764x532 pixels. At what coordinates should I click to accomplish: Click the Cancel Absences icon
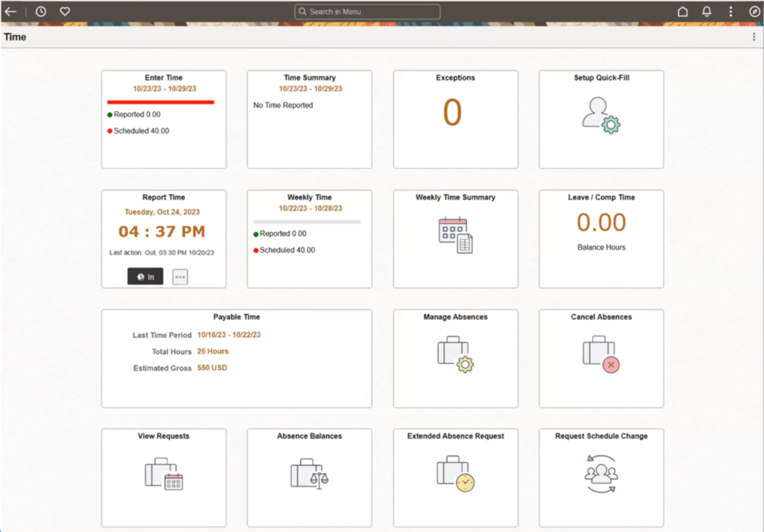pos(601,358)
